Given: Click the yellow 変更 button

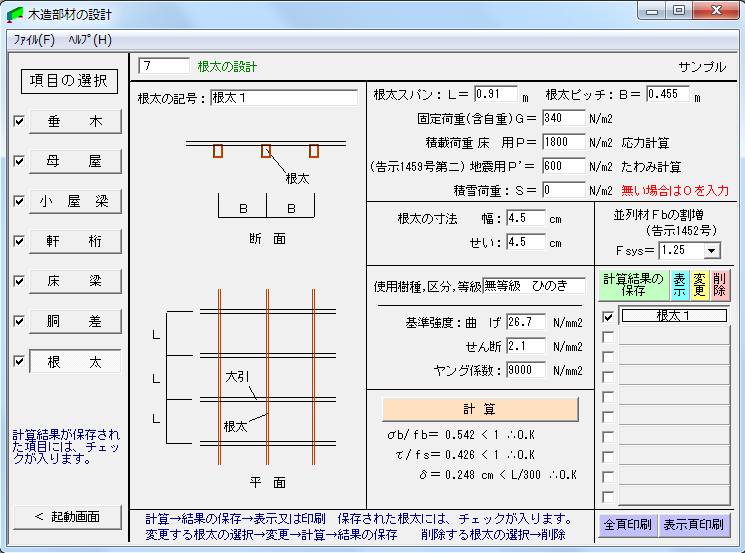Looking at the screenshot, I should (x=700, y=285).
